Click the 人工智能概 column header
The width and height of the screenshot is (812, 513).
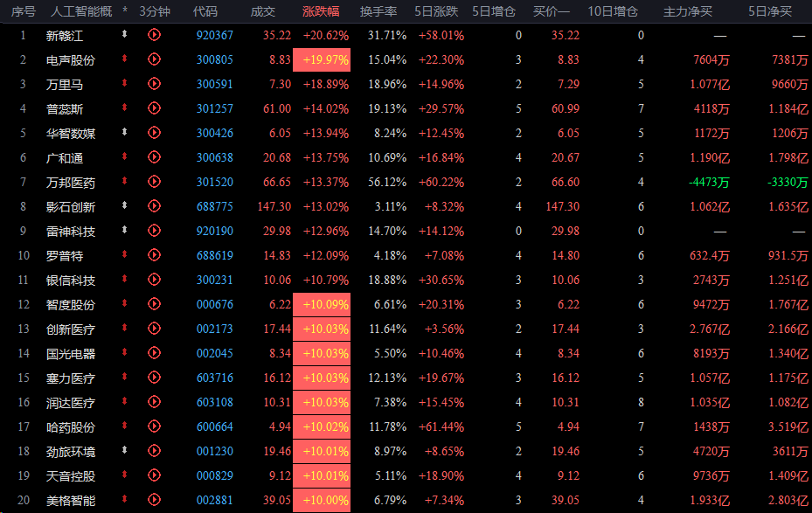pyautogui.click(x=81, y=11)
